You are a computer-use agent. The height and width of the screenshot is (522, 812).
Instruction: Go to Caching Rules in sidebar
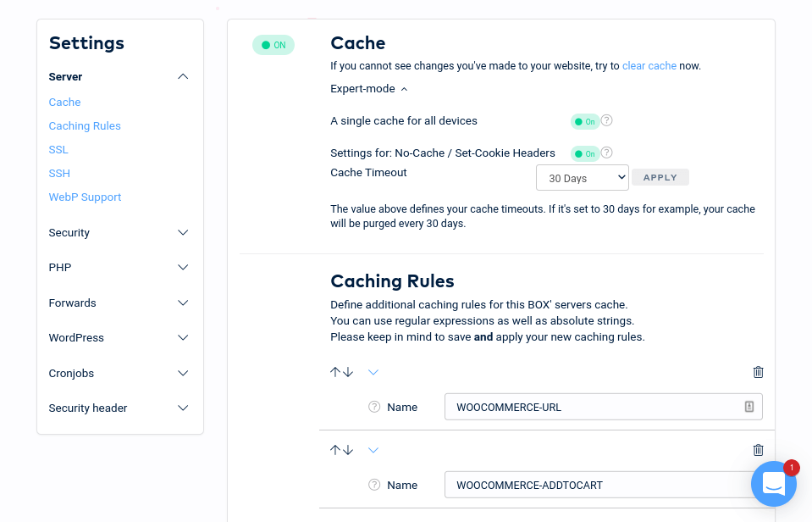pyautogui.click(x=85, y=126)
